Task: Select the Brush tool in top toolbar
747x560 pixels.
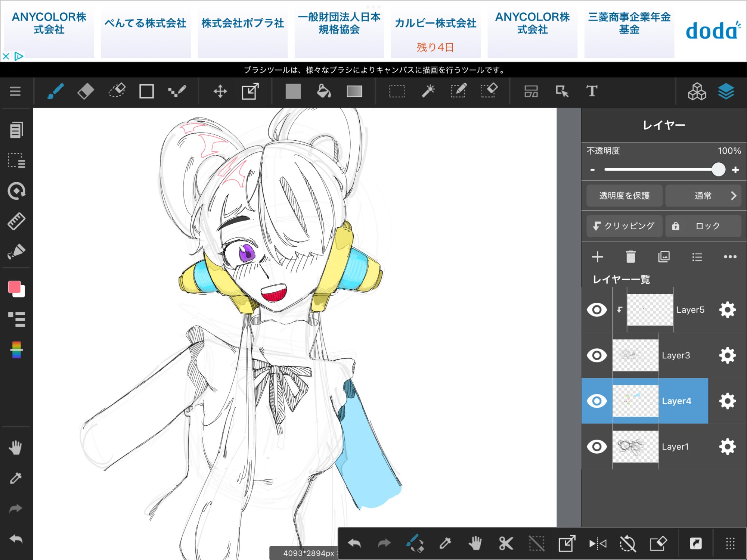Action: pos(55,91)
